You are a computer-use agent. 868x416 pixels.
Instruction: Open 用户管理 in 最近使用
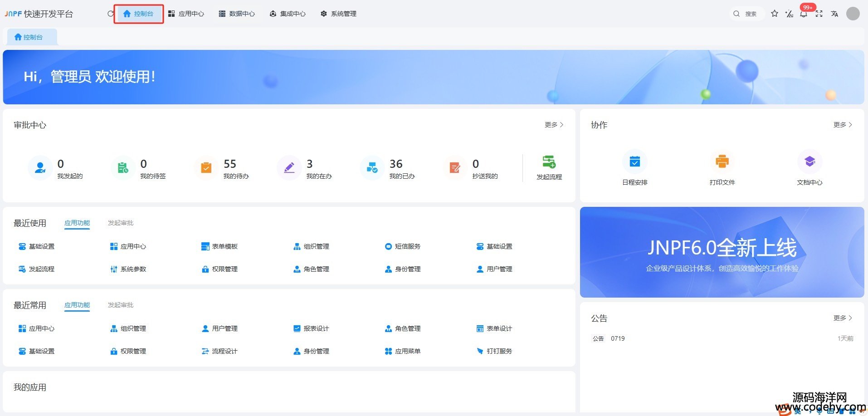[x=494, y=269]
